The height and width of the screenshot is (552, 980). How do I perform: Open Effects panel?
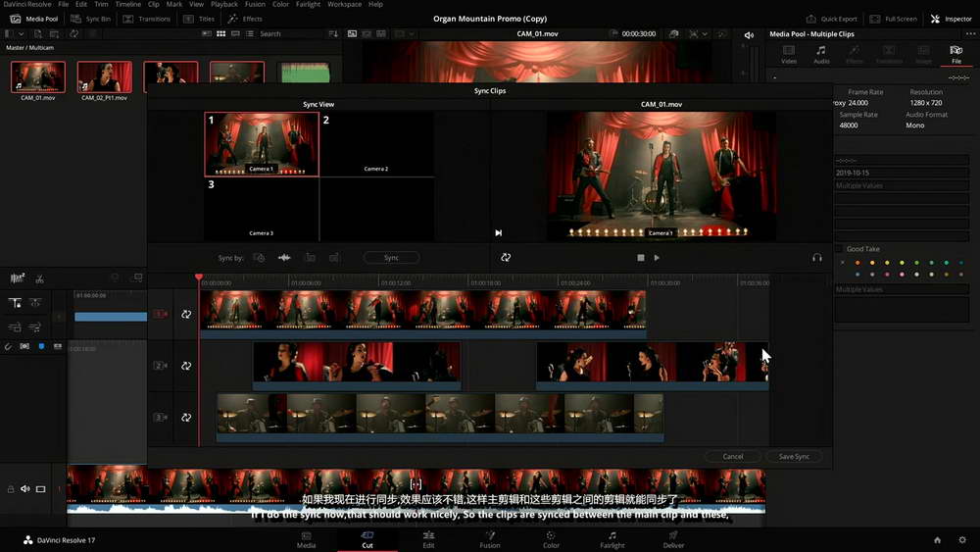(245, 19)
